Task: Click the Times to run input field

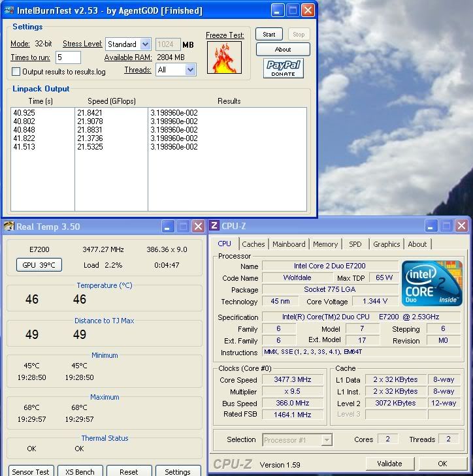Action: pos(68,57)
